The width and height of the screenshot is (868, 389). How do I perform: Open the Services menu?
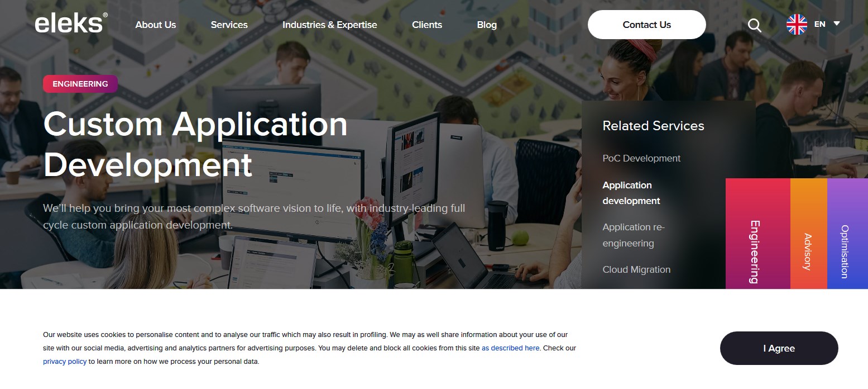229,25
